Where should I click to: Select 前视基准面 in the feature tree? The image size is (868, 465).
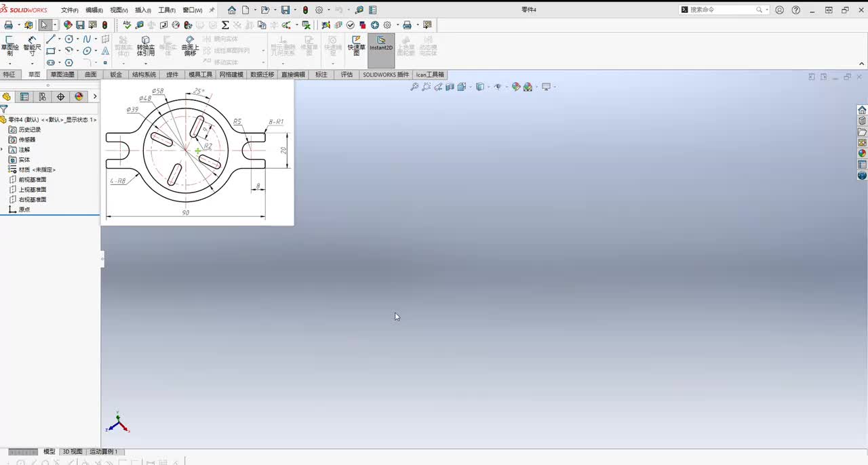(x=27, y=180)
